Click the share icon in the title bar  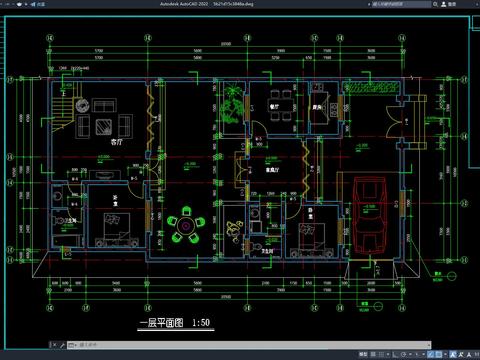click(33, 4)
